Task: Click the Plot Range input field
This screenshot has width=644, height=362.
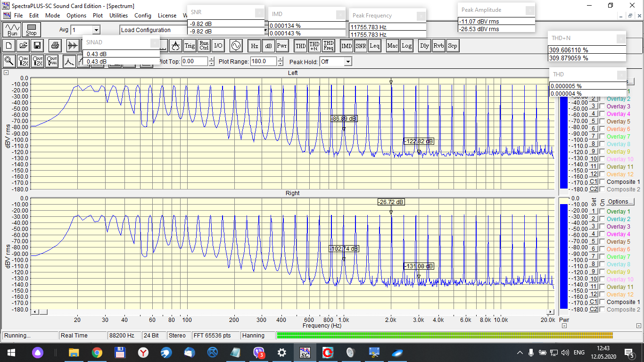Action: 264,61
